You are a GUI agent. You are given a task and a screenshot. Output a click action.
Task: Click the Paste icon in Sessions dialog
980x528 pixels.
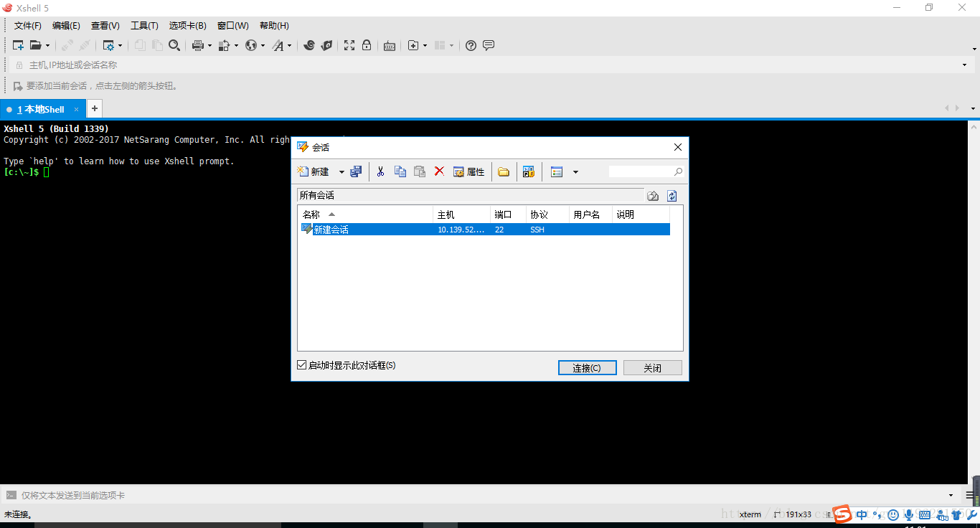[420, 171]
